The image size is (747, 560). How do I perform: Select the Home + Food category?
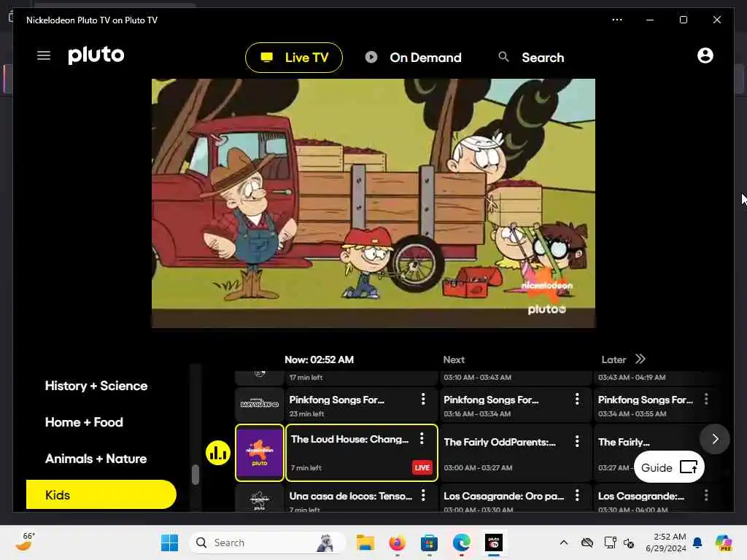coord(84,422)
